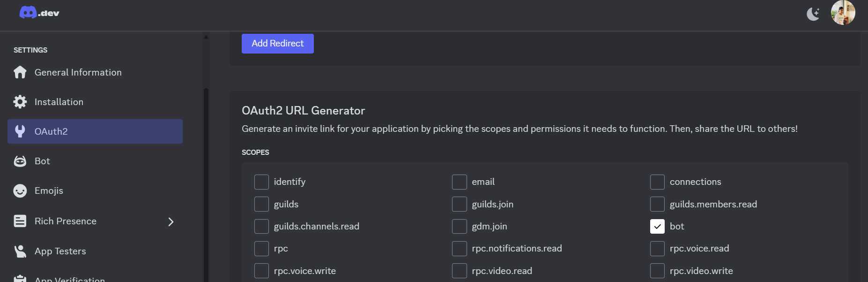This screenshot has height=282, width=868.
Task: Click the Emojis smiley icon
Action: click(20, 191)
